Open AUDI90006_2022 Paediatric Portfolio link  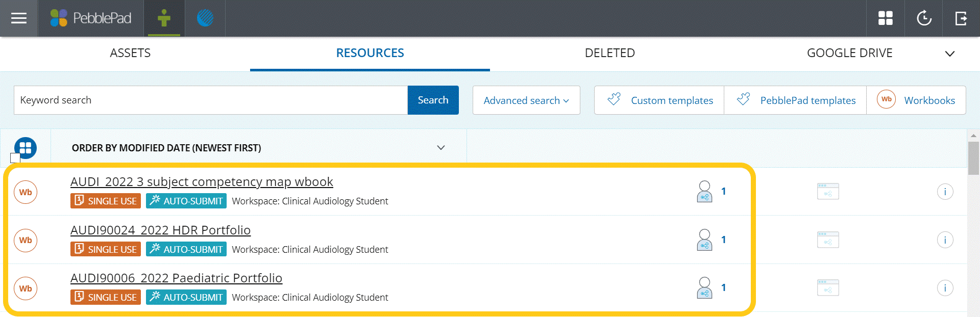[x=176, y=278]
